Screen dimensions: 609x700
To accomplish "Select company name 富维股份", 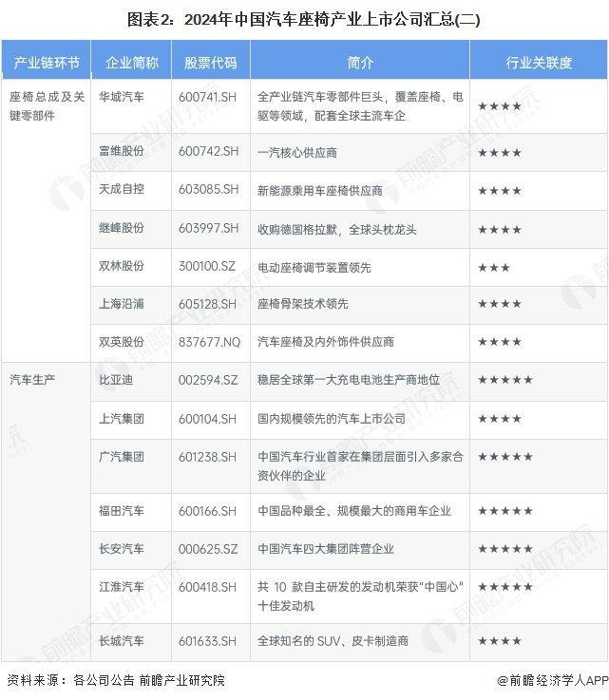I will pyautogui.click(x=122, y=151).
